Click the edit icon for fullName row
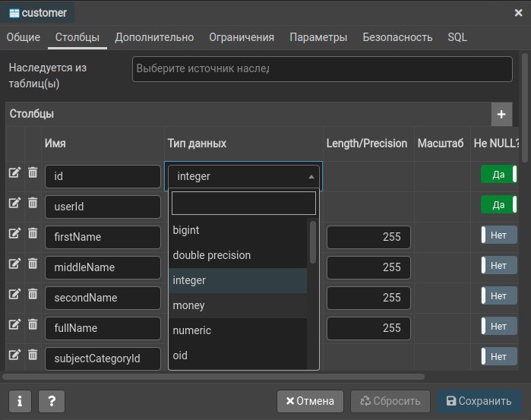The height and width of the screenshot is (420, 531). point(14,324)
